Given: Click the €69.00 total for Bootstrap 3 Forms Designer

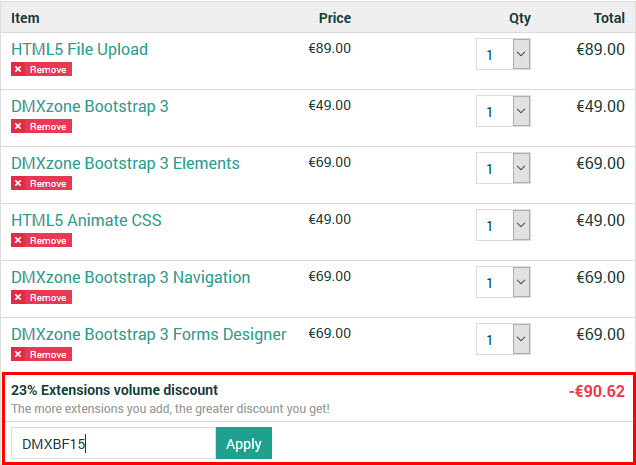Looking at the screenshot, I should (601, 335).
